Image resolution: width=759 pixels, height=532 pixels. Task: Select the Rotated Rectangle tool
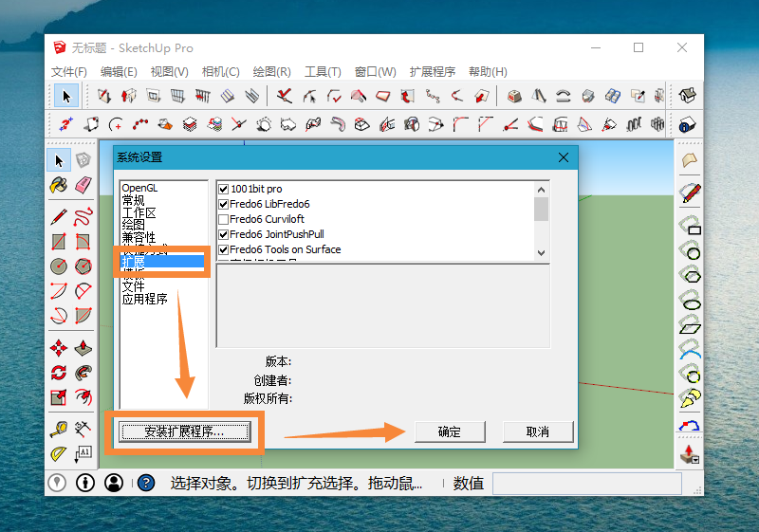coord(83,241)
